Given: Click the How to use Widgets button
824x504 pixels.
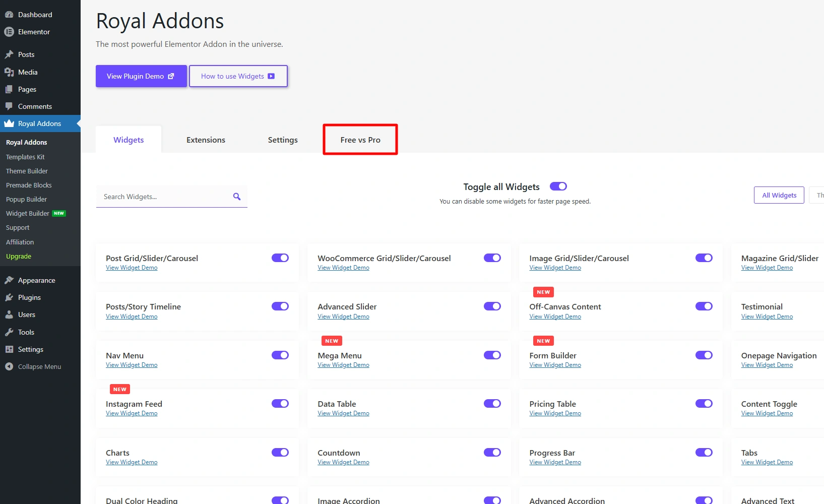Looking at the screenshot, I should click(238, 76).
